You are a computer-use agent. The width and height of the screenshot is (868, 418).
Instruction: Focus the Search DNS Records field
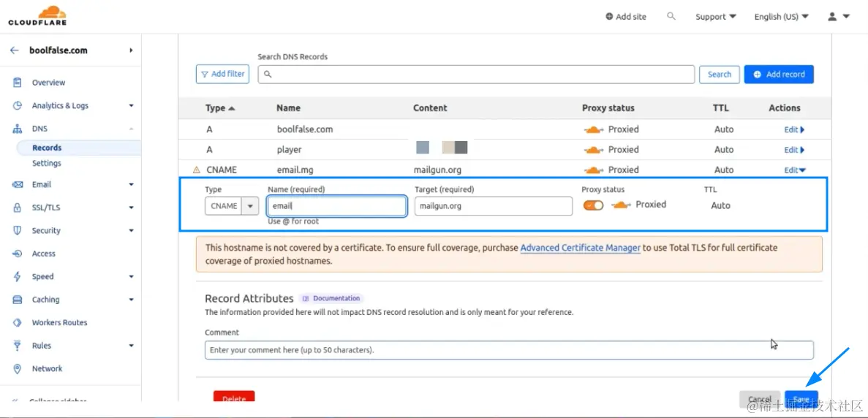(476, 74)
